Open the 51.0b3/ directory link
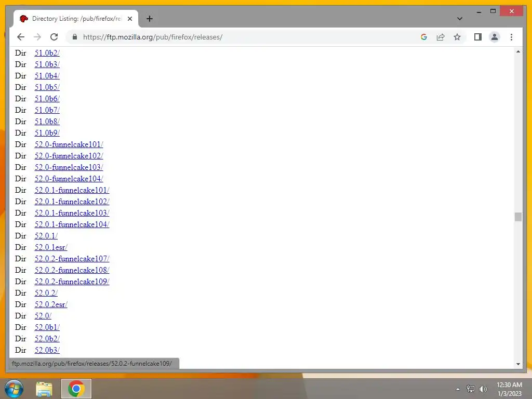Viewport: 532px width, 399px height. (47, 64)
